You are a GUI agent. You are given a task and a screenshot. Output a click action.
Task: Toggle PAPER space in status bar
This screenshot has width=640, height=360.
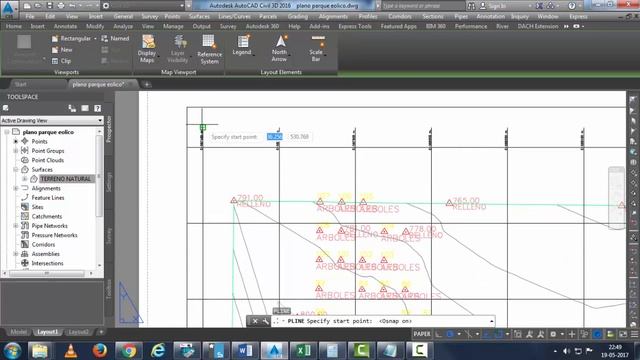click(x=422, y=334)
